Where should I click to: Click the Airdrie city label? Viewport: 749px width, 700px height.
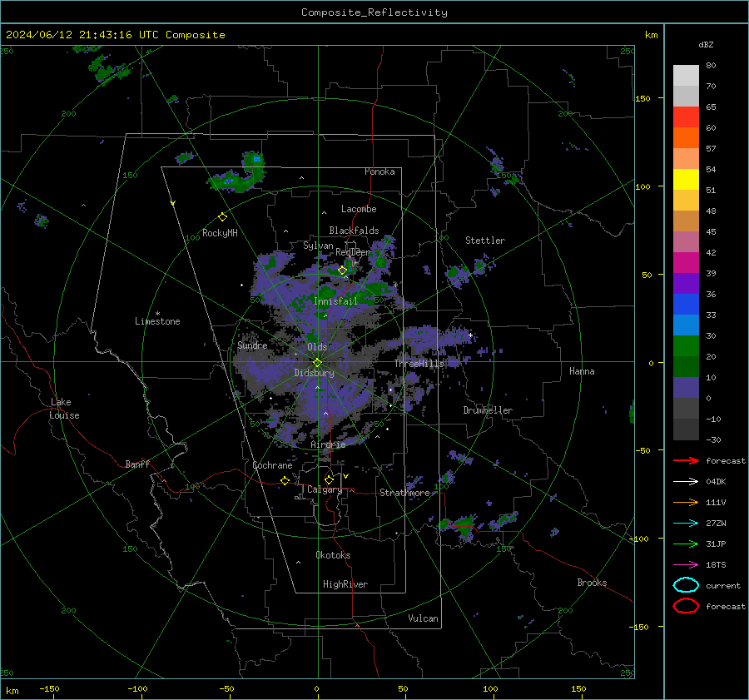click(328, 444)
